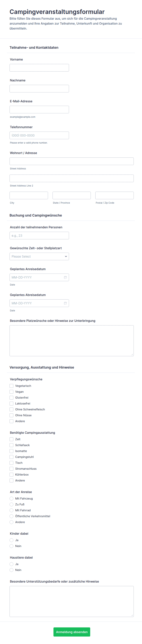Submit with Anmeldung absenden button
This screenshot has height=644, width=142.
72,632
